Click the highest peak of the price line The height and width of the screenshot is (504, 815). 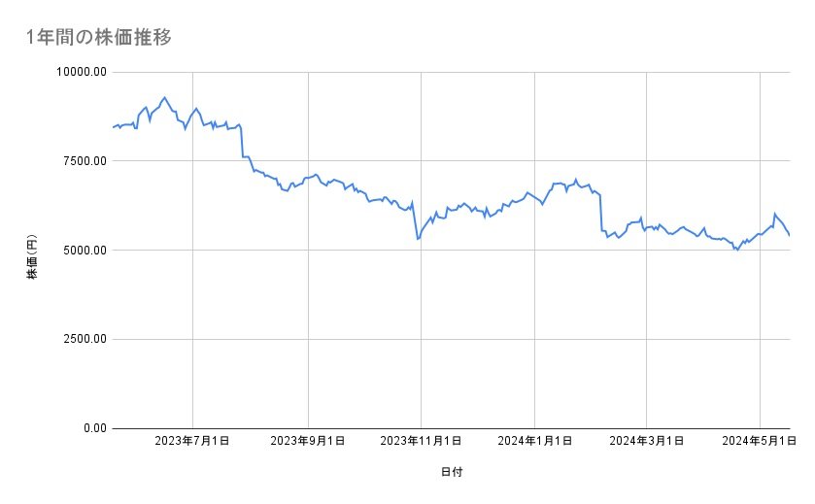click(x=165, y=97)
